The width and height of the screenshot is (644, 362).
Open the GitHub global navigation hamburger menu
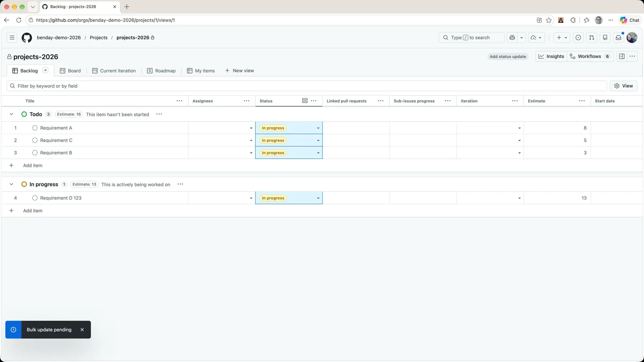coord(12,38)
